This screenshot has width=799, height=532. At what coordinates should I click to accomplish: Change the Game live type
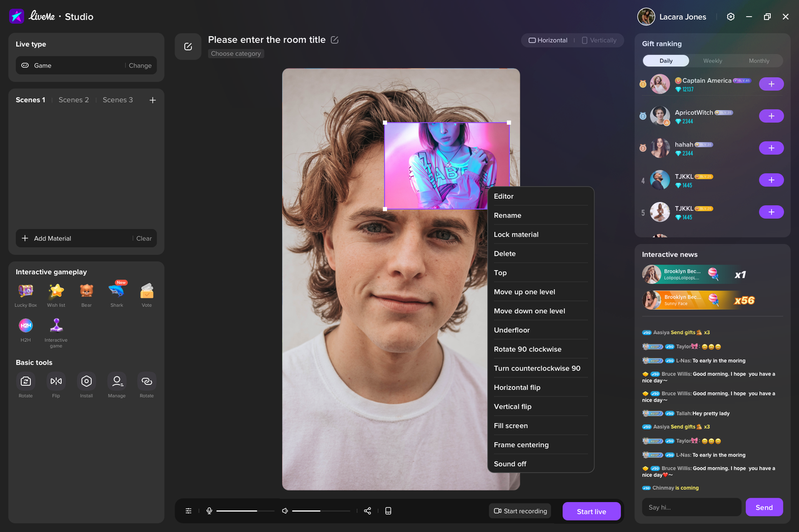coord(140,65)
